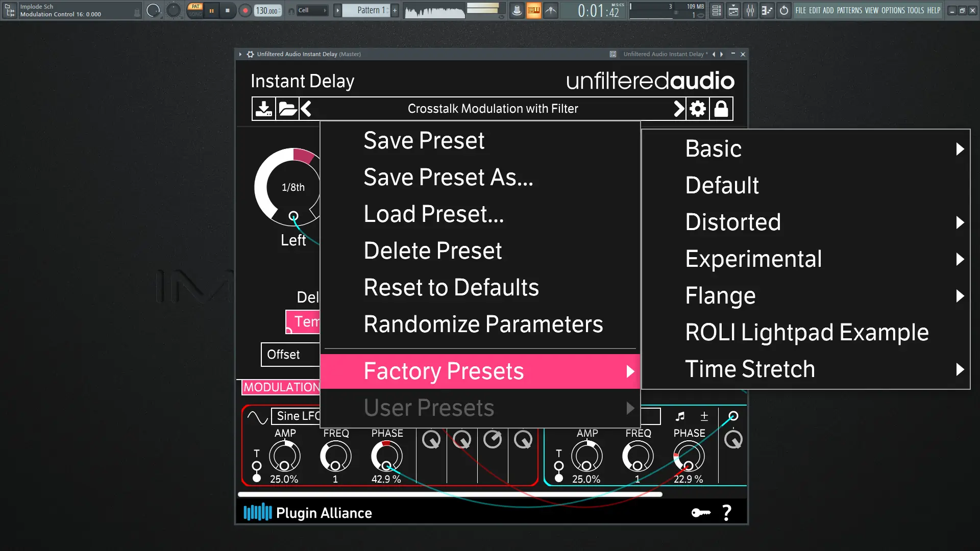This screenshot has height=551, width=980.
Task: Click the license key icon
Action: [701, 513]
